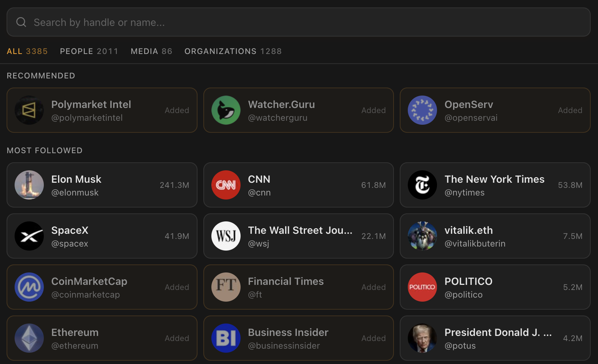The height and width of the screenshot is (364, 598).
Task: Open the MEDIA 86 tab
Action: [152, 51]
